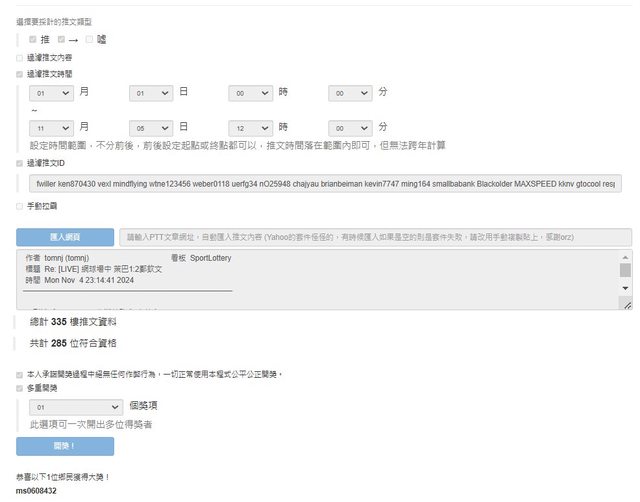Toggle the 推 push-type checkbox
Viewport: 640px width, 502px height.
(33, 39)
